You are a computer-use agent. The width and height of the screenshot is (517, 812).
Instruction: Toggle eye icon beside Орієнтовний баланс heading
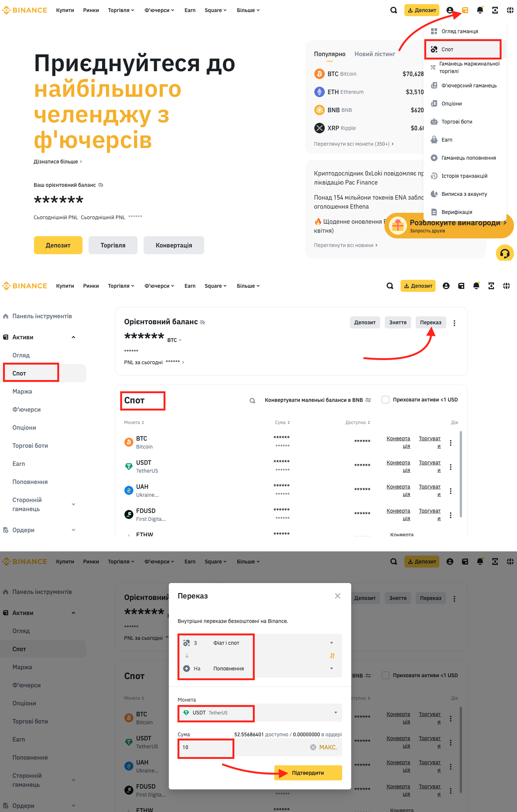tap(202, 322)
